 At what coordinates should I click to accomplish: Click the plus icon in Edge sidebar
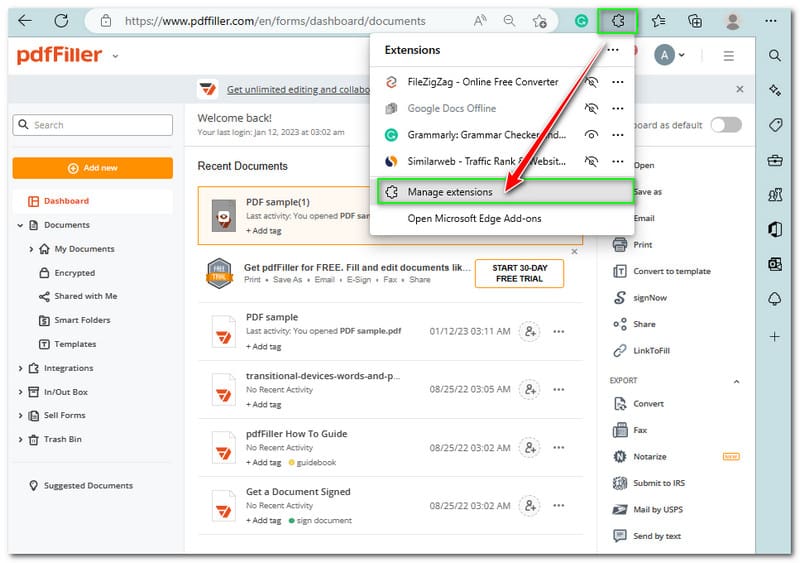coord(774,336)
